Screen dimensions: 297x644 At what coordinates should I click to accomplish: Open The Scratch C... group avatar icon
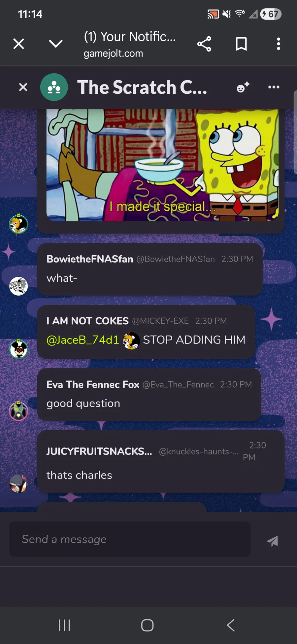point(54,87)
